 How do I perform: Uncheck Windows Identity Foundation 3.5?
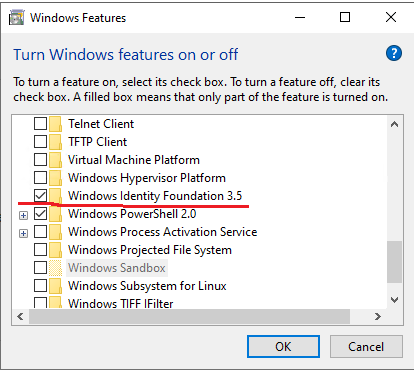[x=40, y=196]
